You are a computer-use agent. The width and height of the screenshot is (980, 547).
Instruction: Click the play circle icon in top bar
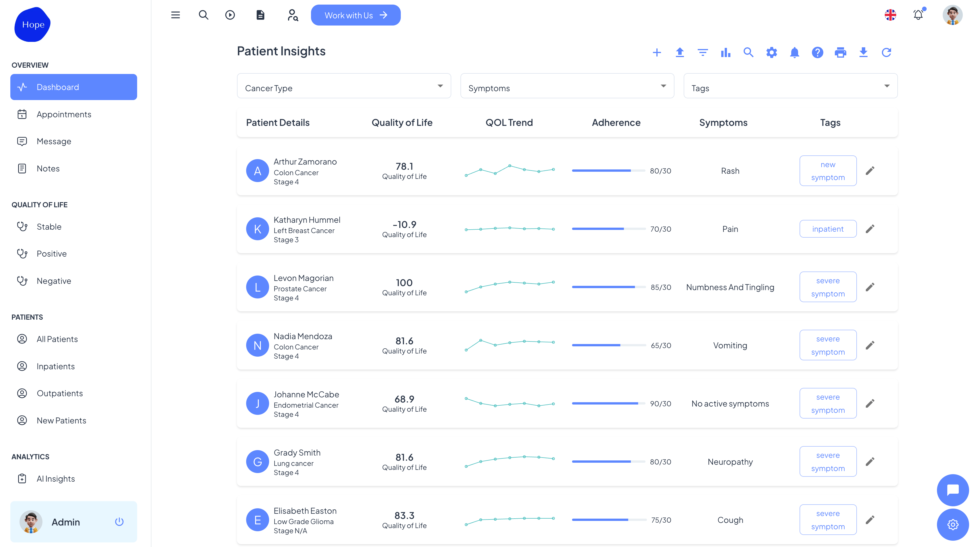pyautogui.click(x=230, y=15)
